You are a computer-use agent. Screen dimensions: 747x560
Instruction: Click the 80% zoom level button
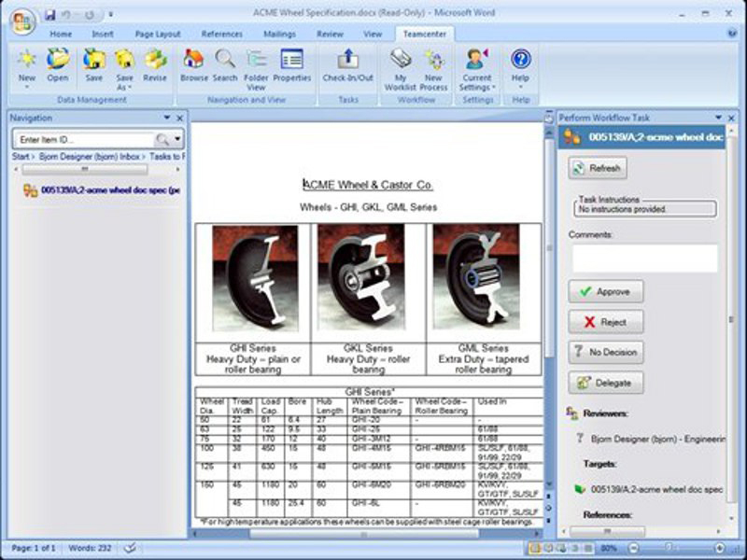coord(609,549)
